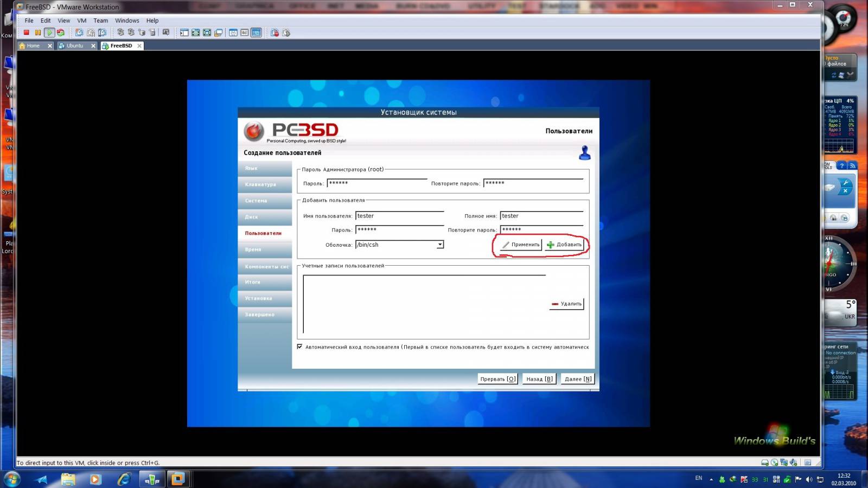
Task: Switch to the Home tab
Action: coord(33,46)
